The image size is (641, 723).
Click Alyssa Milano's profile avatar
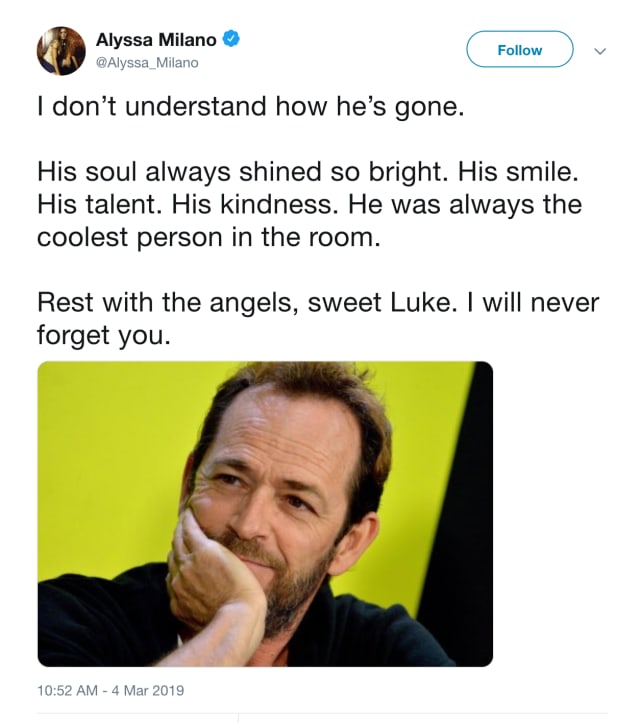pyautogui.click(x=61, y=51)
